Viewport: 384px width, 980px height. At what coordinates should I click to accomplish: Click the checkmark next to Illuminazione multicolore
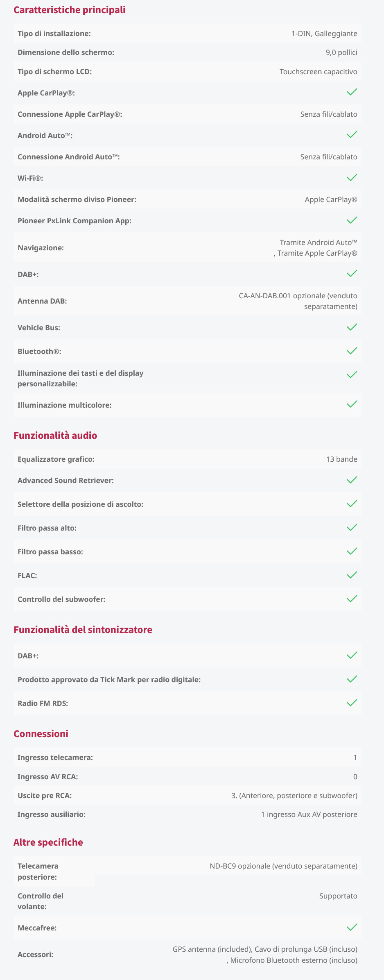click(352, 404)
